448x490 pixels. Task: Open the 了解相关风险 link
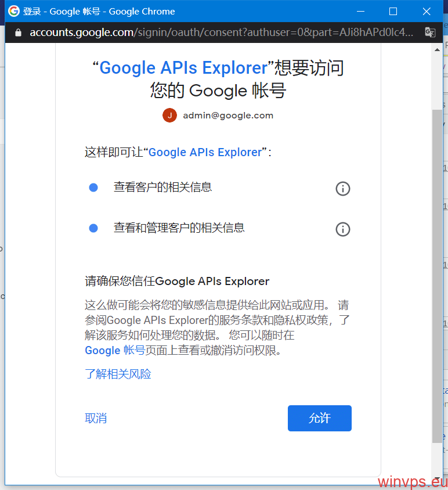click(x=118, y=374)
